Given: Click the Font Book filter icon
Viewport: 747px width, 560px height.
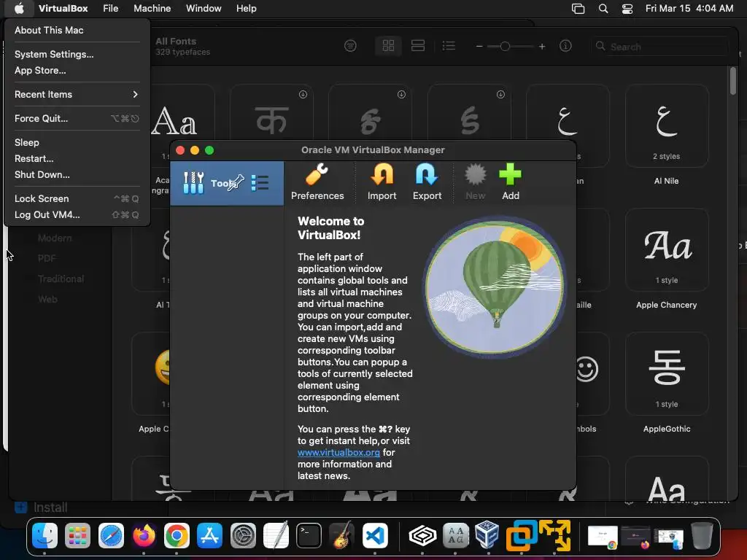Looking at the screenshot, I should tap(350, 46).
